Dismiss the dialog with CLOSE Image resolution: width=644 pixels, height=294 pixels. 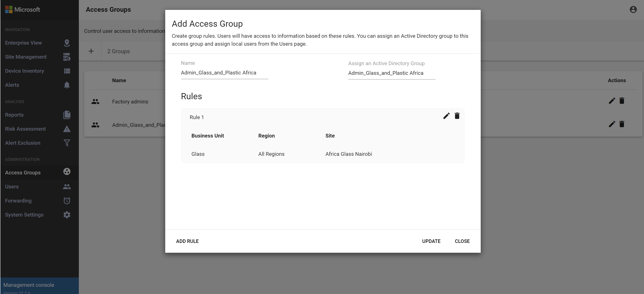tap(462, 241)
